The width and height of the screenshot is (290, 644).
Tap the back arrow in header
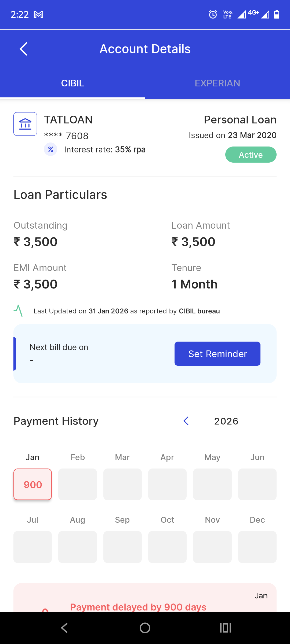point(24,49)
